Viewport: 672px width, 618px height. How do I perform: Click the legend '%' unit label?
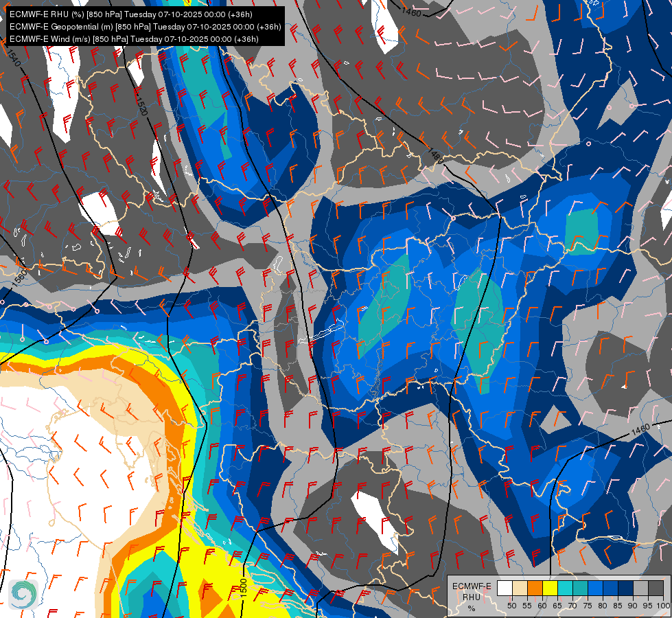click(472, 608)
